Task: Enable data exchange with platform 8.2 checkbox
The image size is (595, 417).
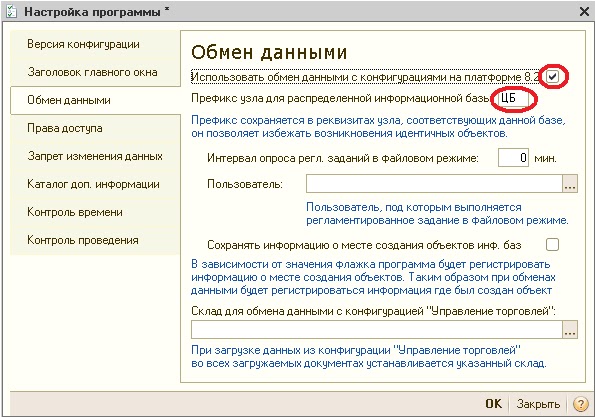Action: [552, 77]
